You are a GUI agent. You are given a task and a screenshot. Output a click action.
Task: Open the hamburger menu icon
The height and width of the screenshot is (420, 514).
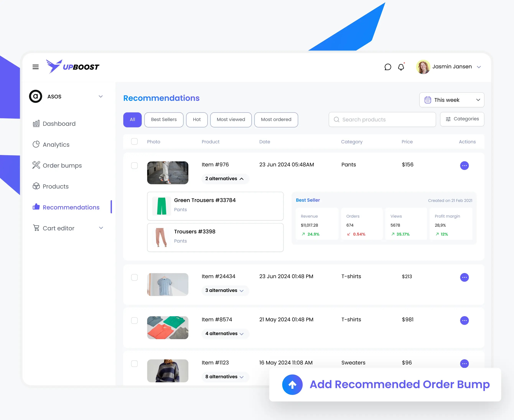(x=36, y=67)
